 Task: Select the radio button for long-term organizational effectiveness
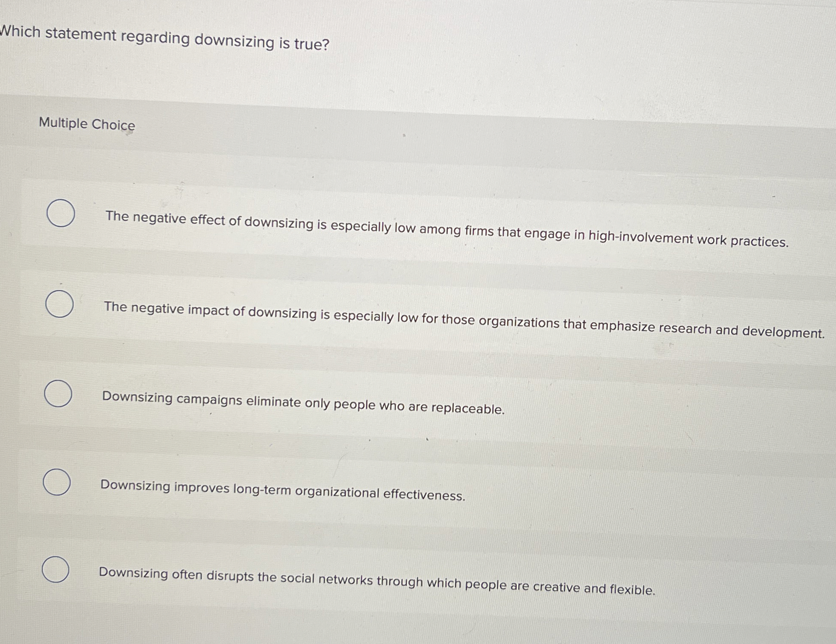tap(57, 483)
